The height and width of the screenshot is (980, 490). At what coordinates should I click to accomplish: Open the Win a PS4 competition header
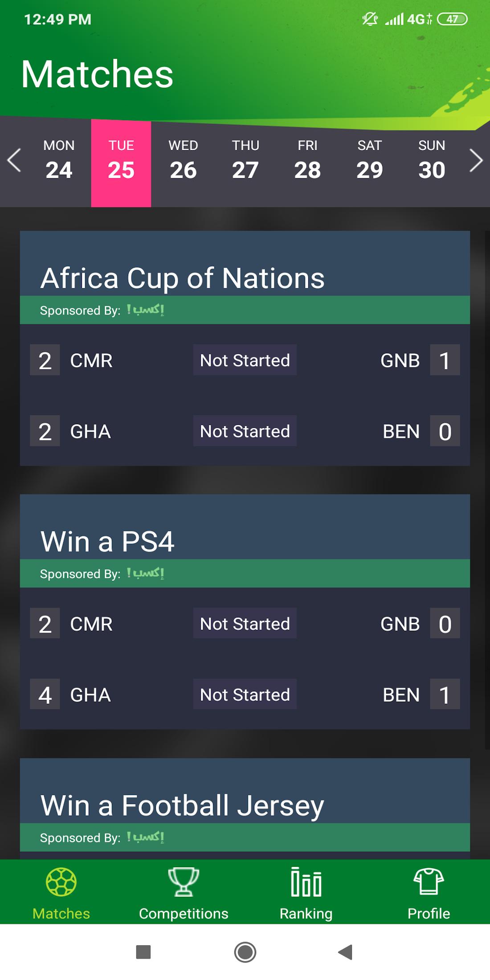click(107, 541)
